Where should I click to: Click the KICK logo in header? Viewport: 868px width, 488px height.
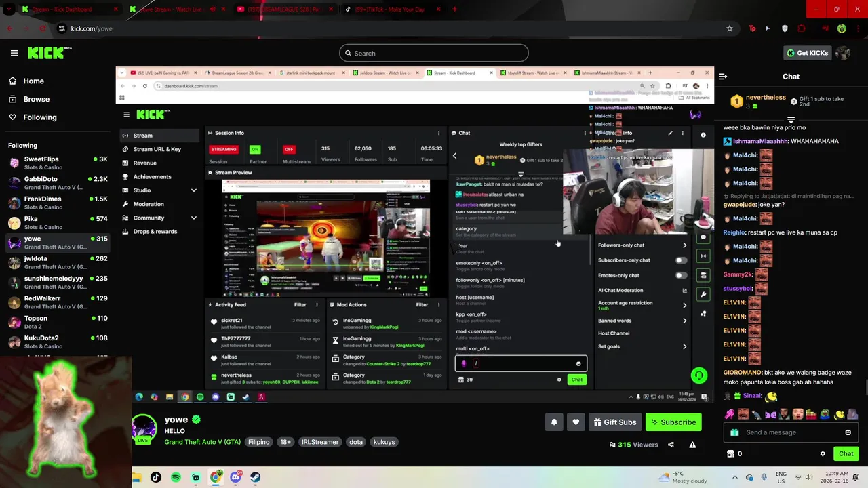pyautogui.click(x=49, y=53)
